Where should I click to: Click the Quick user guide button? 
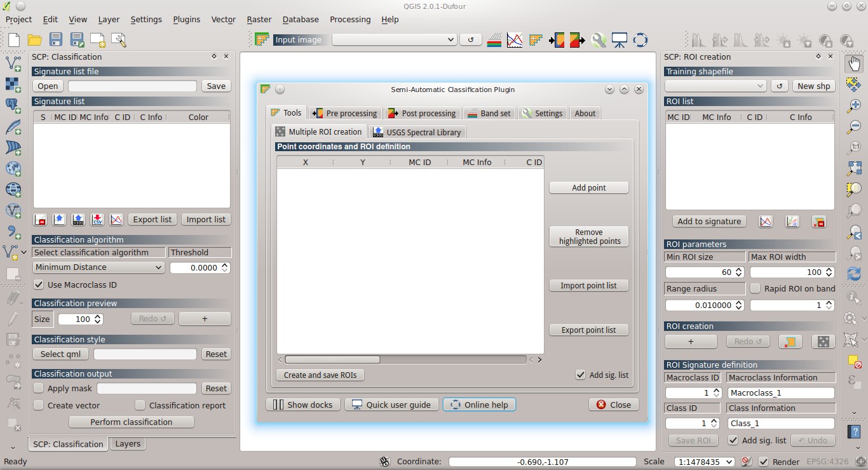pos(391,405)
